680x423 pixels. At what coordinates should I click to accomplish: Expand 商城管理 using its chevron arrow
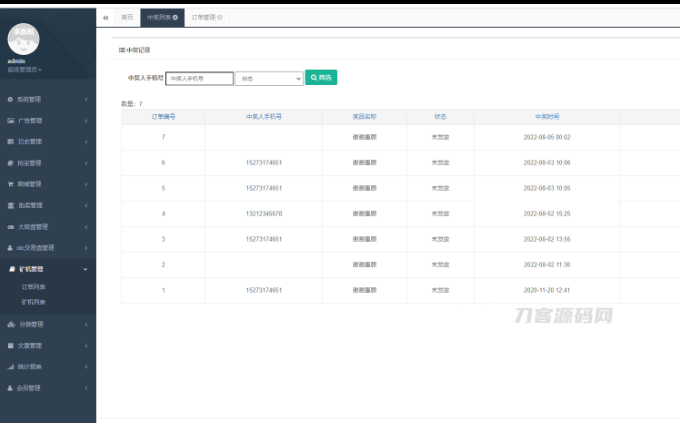coord(86,184)
